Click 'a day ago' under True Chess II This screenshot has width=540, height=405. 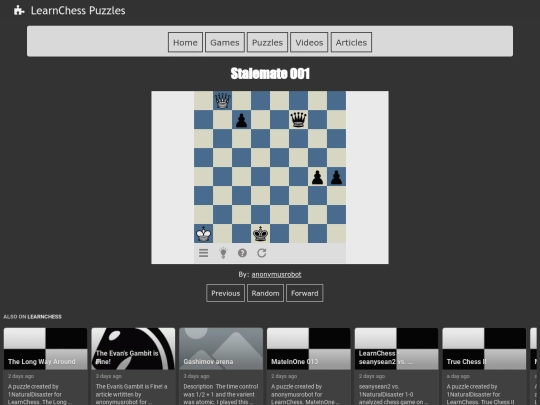[x=458, y=376]
